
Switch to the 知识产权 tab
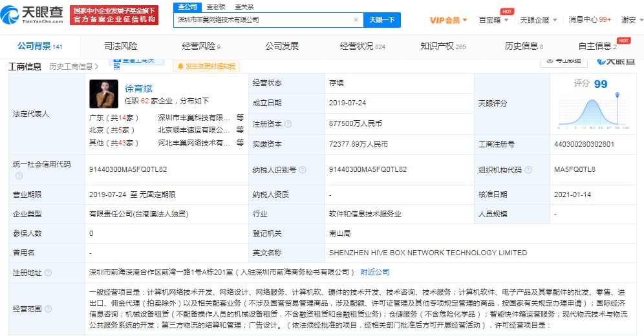pos(443,47)
